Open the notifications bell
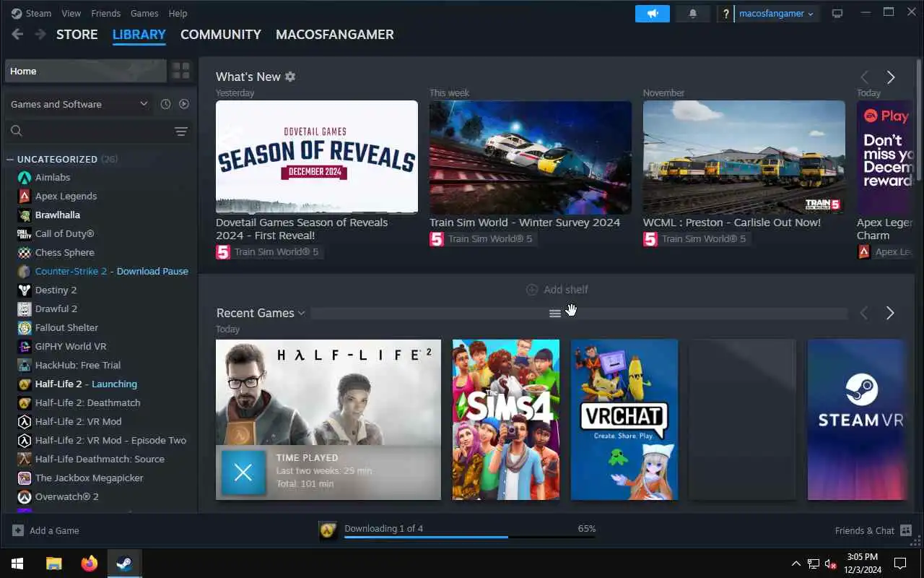This screenshot has height=578, width=924. point(693,14)
